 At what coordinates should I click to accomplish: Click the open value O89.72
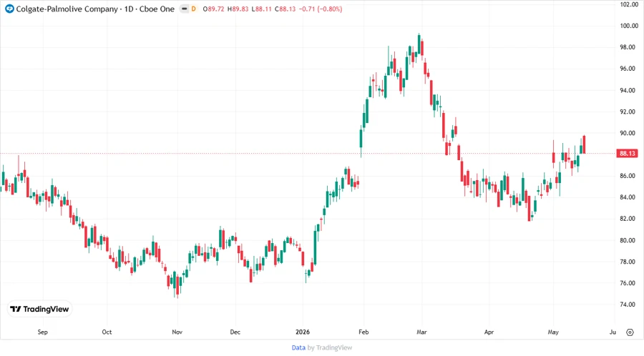coord(213,9)
